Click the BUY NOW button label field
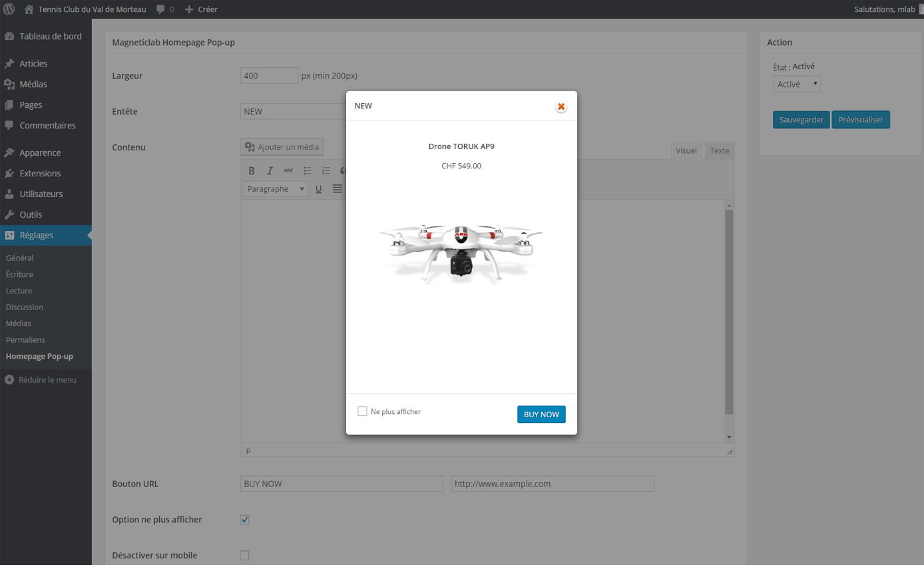Image resolution: width=924 pixels, height=565 pixels. pyautogui.click(x=342, y=484)
